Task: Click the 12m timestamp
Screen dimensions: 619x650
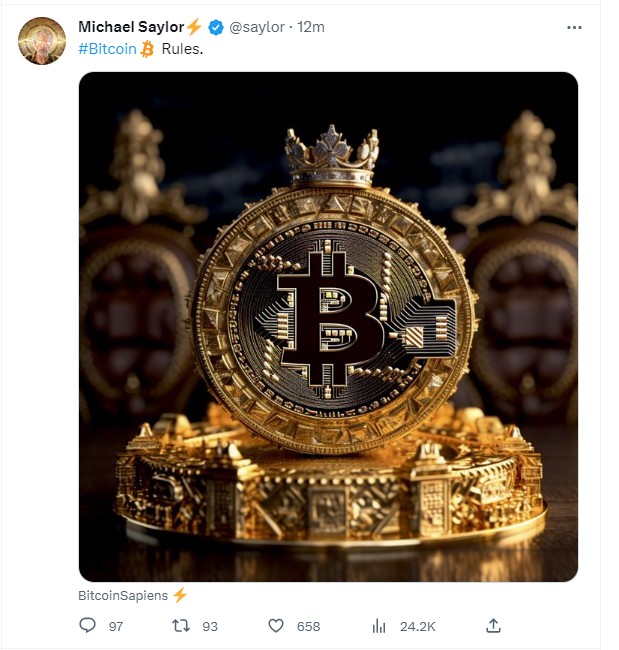Action: click(x=311, y=27)
